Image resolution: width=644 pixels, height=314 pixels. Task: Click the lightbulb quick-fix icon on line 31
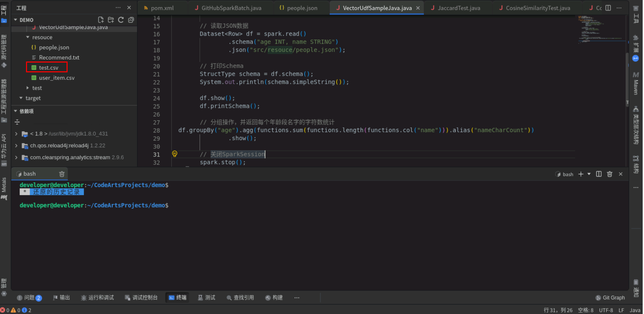[x=175, y=154]
